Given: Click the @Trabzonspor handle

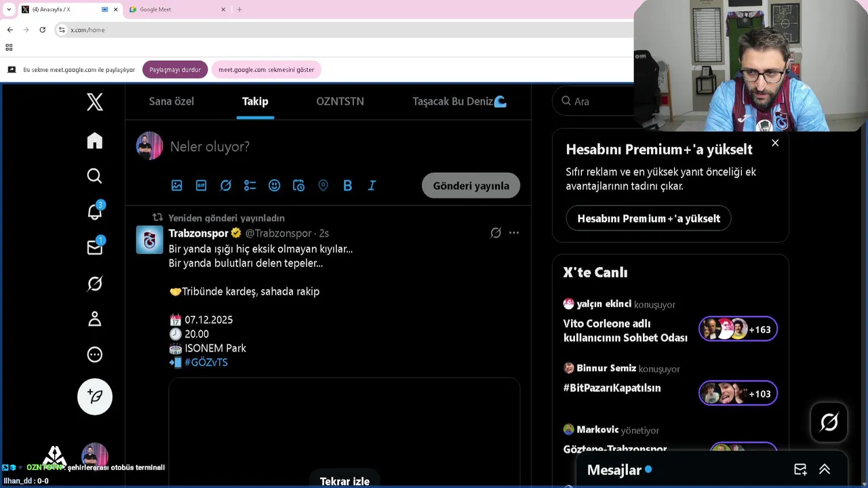Looking at the screenshot, I should coord(277,233).
